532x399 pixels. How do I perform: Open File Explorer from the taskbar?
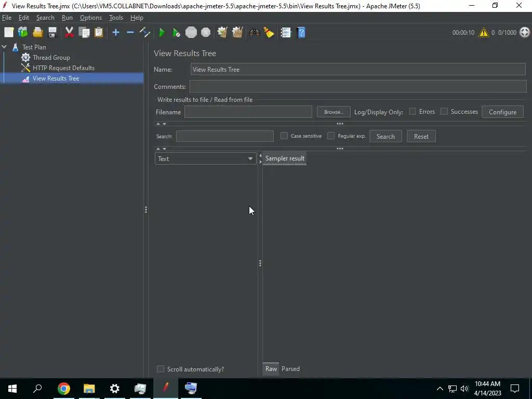(x=89, y=388)
